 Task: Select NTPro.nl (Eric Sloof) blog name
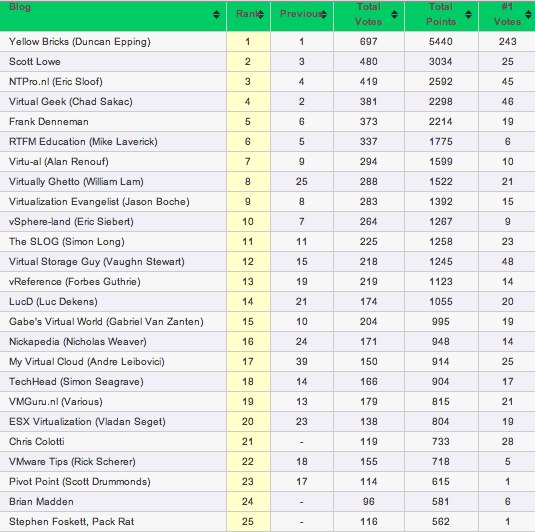(x=56, y=82)
